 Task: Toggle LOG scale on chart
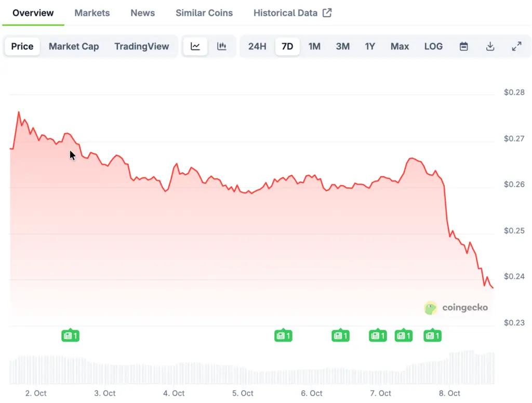[433, 46]
